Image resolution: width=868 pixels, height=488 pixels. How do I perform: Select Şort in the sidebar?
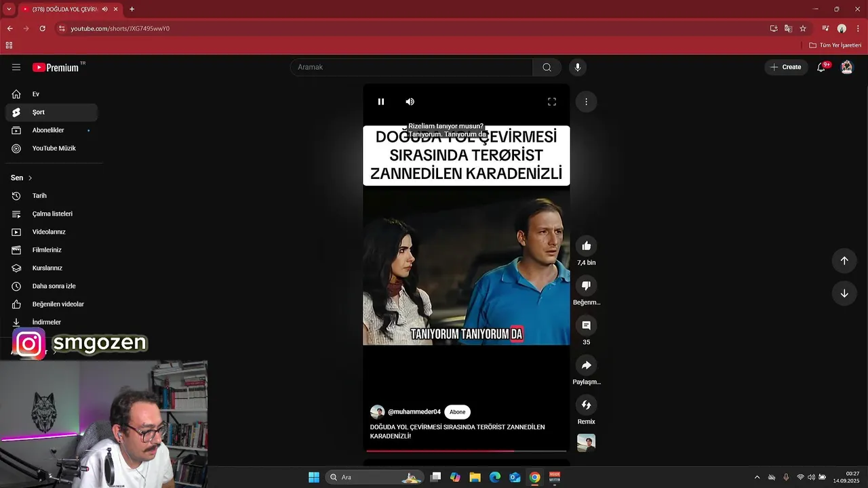tap(52, 113)
